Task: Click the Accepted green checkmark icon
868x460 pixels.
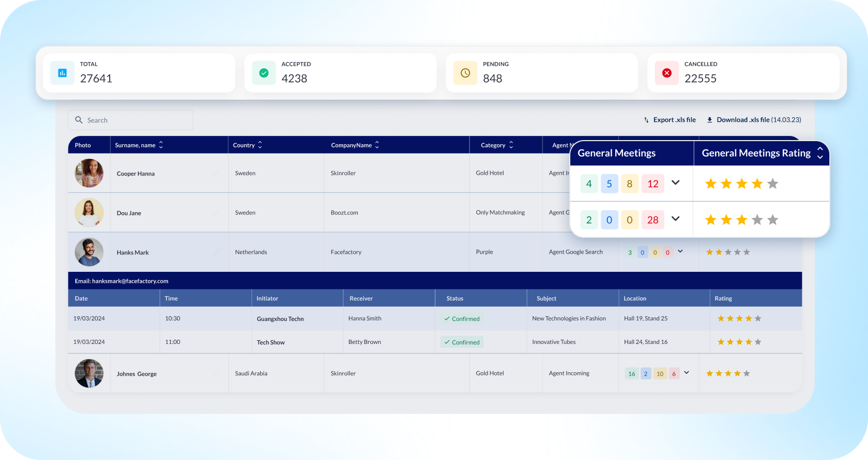Action: click(264, 73)
